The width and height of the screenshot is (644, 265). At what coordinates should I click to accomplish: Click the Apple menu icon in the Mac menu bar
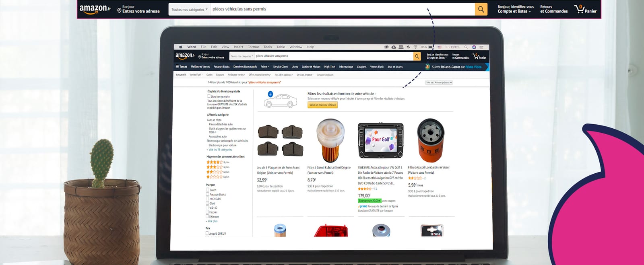click(x=181, y=47)
